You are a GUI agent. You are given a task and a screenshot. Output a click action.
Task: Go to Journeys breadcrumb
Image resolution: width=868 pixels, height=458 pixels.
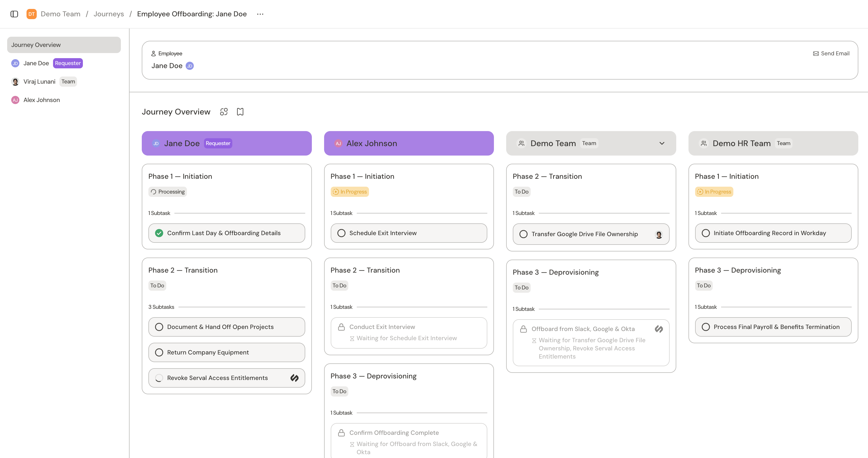(x=109, y=14)
